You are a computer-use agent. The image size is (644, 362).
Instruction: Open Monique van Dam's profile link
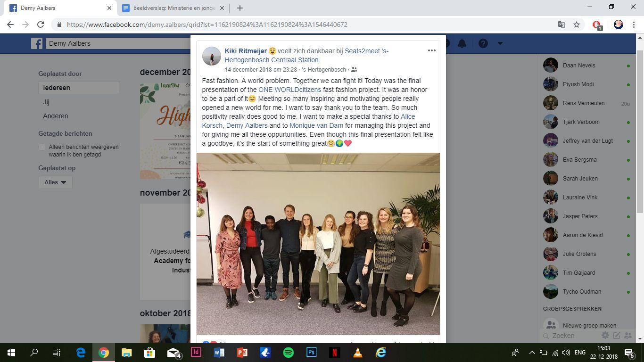click(x=316, y=125)
